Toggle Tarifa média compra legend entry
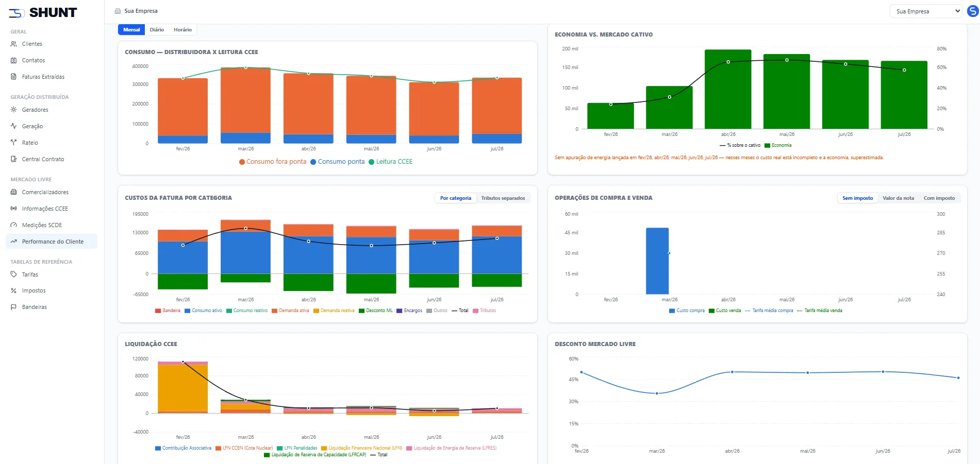The height and width of the screenshot is (464, 980). pos(769,311)
